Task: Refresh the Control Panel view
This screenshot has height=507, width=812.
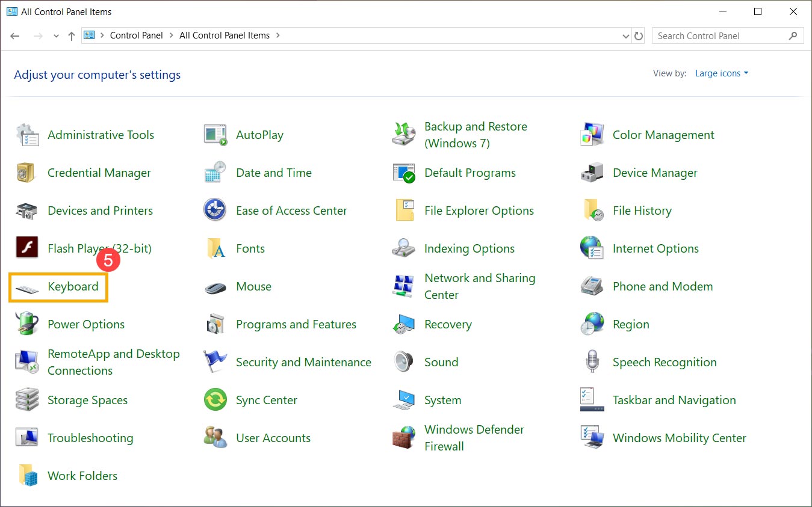Action: (639, 36)
